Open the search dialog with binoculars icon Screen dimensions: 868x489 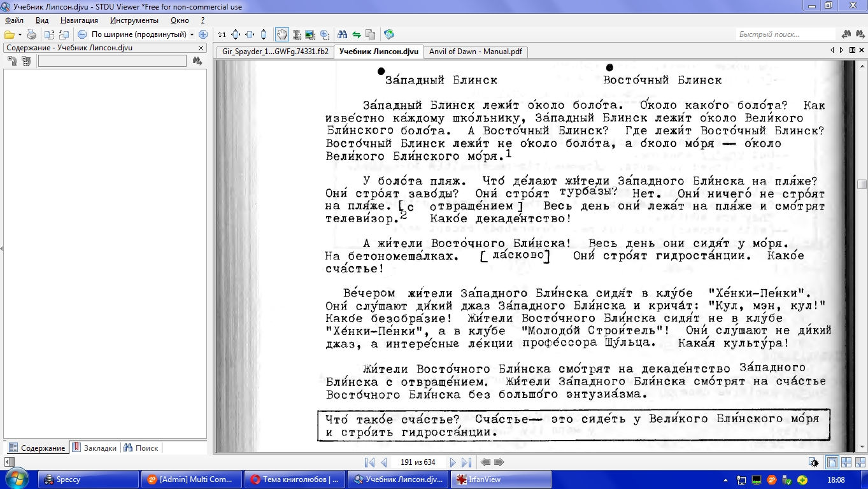coord(342,34)
